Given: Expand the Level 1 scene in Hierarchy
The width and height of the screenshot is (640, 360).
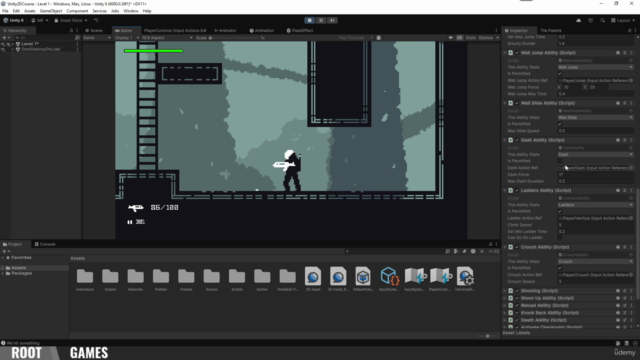Looking at the screenshot, I should pos(13,44).
